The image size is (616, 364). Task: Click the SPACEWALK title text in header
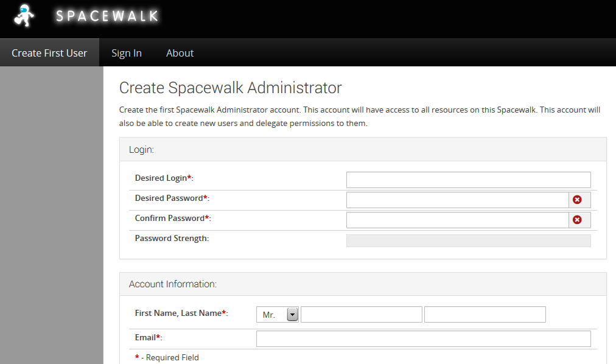pyautogui.click(x=107, y=16)
